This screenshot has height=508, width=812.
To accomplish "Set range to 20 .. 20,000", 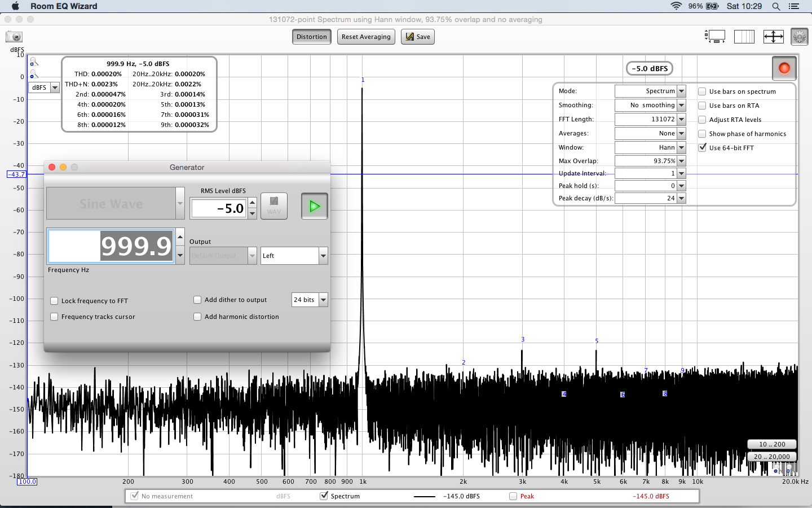I will (772, 457).
